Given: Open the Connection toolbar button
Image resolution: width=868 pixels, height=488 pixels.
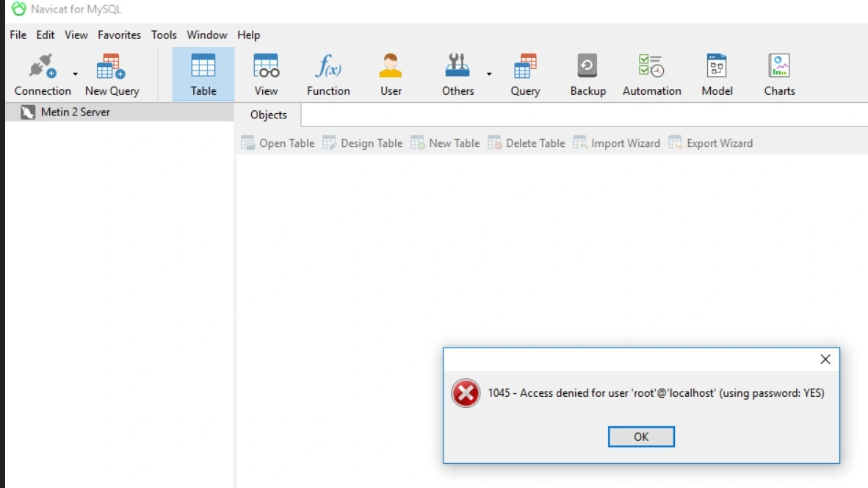Looking at the screenshot, I should 43,74.
